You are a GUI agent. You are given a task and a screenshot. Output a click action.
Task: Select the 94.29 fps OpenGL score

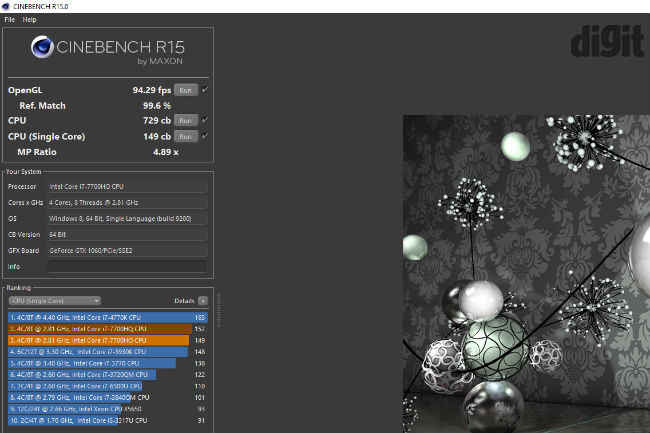152,90
